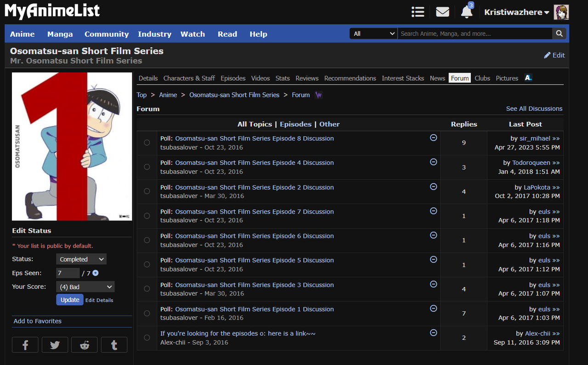Viewport: 588px width, 365px height.
Task: Open the Watch navigation menu
Action: pos(192,34)
